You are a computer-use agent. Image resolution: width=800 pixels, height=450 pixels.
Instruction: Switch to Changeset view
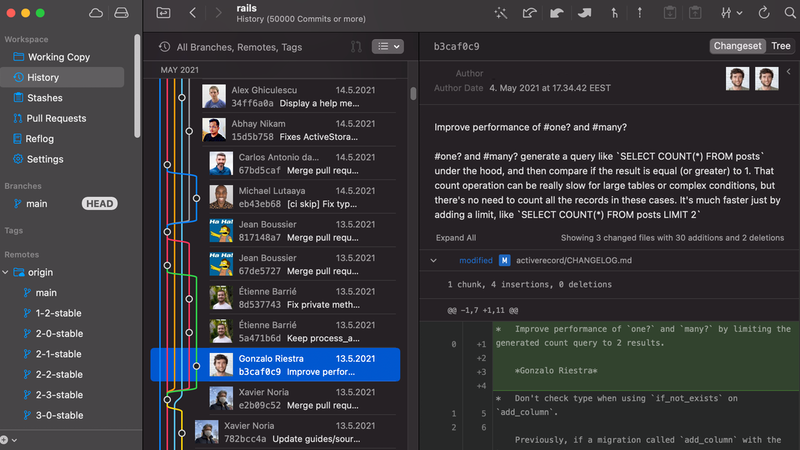(x=737, y=46)
